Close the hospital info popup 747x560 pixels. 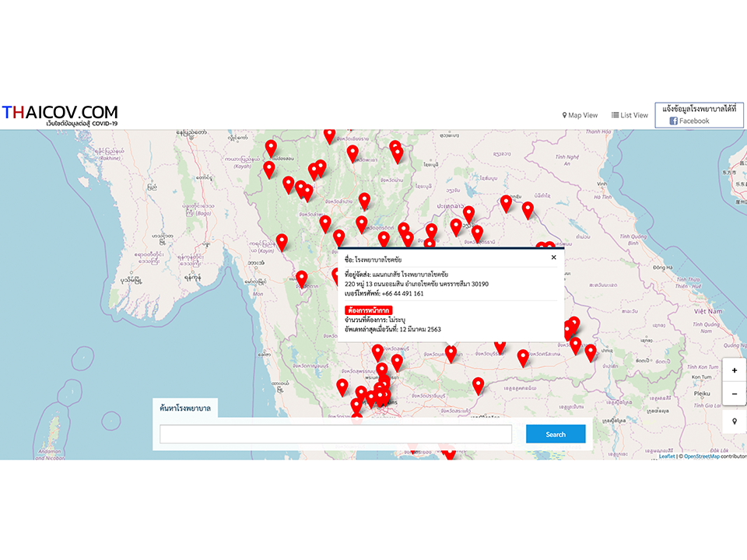pos(553,257)
